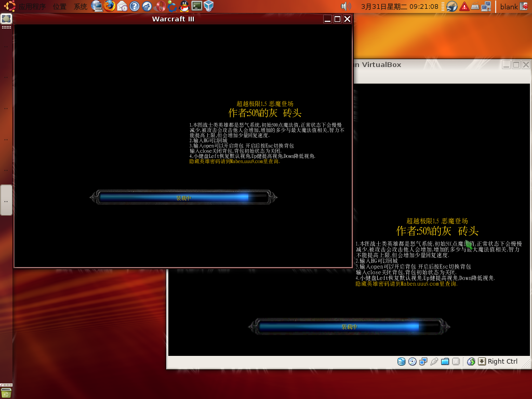
Task: Click the logout door-and-arrow icon in the panel
Action: [x=524, y=6]
